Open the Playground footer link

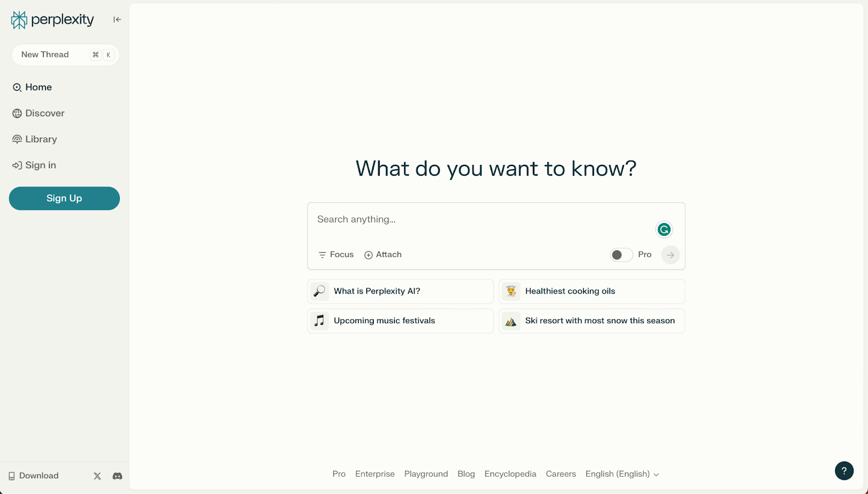pos(426,474)
